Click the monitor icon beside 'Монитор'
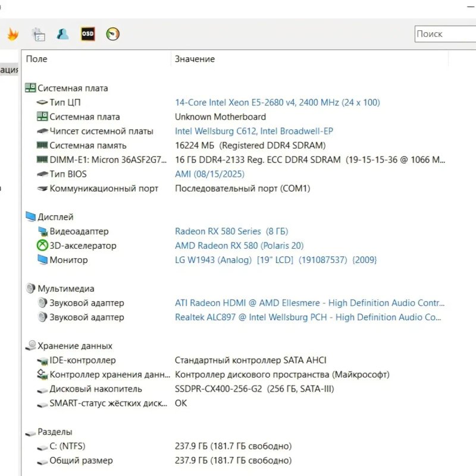The image size is (476, 476). (x=42, y=260)
